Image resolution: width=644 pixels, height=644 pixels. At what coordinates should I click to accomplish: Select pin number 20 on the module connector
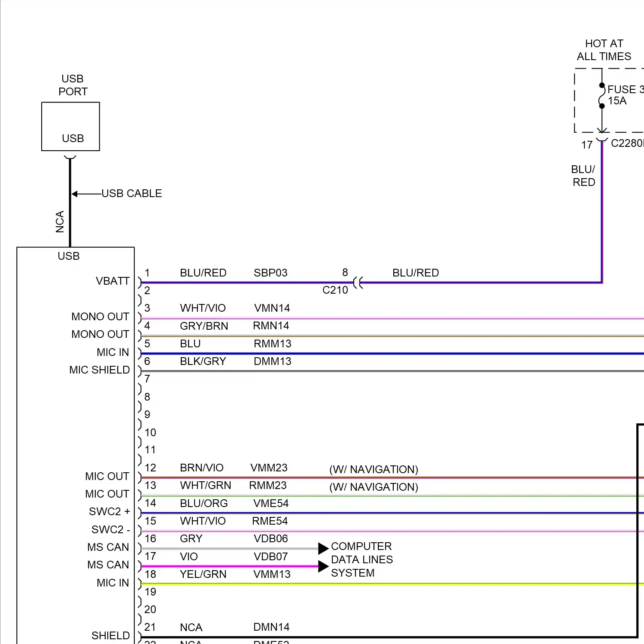(150, 609)
